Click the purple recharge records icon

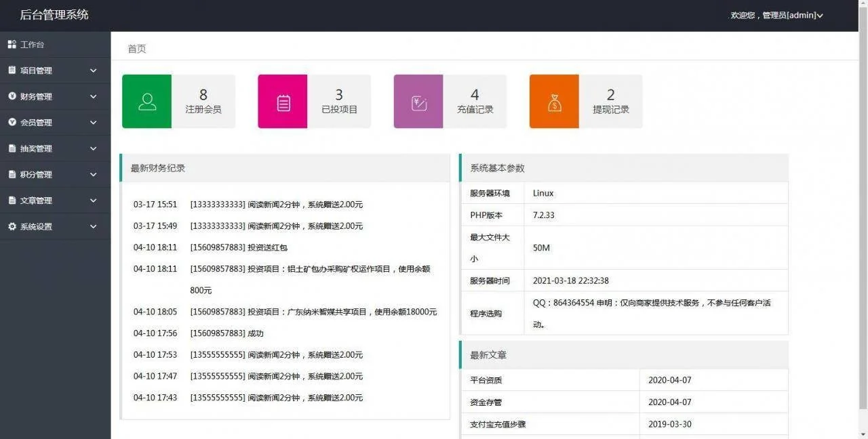[x=418, y=102]
